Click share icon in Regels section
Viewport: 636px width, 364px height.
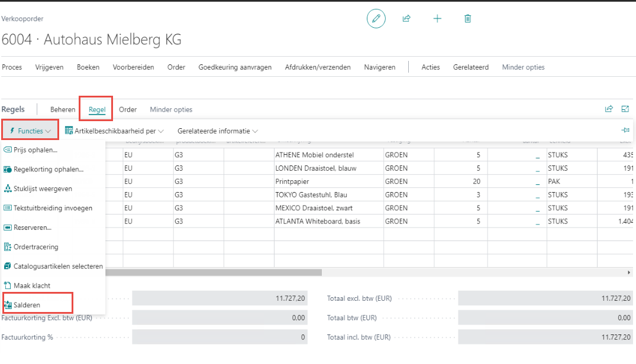(x=609, y=109)
